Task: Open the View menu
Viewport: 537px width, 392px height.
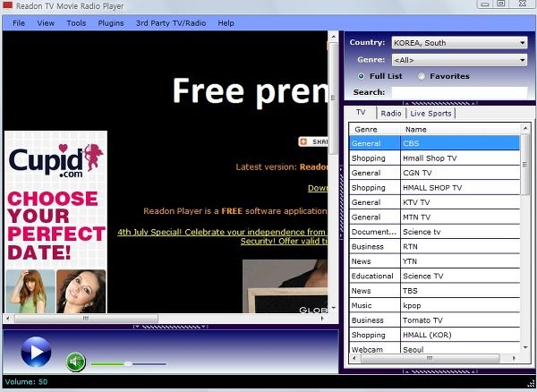Action: [x=46, y=23]
